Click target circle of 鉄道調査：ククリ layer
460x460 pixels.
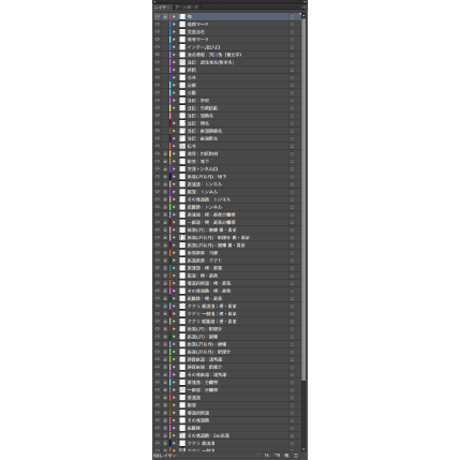click(292, 260)
